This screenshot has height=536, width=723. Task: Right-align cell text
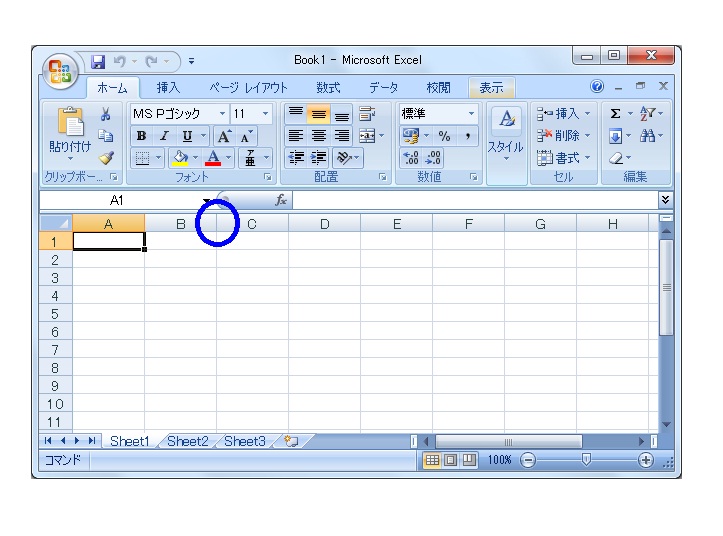click(342, 136)
